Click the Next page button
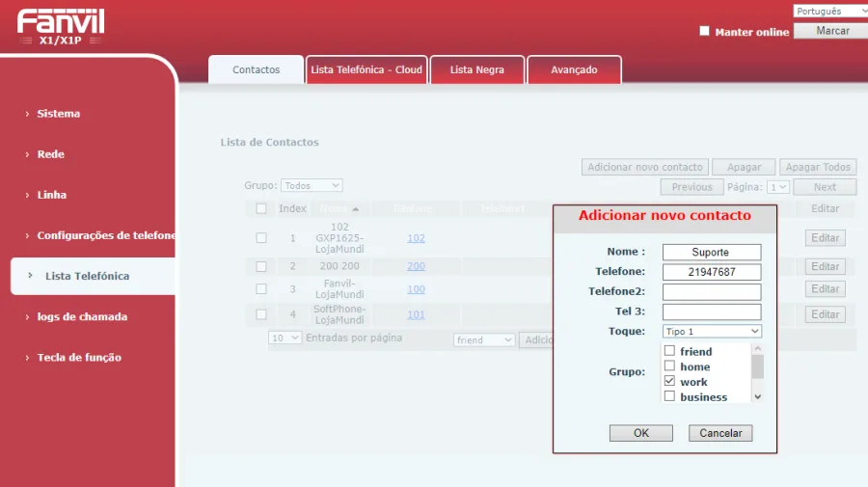This screenshot has width=868, height=487. tap(825, 187)
